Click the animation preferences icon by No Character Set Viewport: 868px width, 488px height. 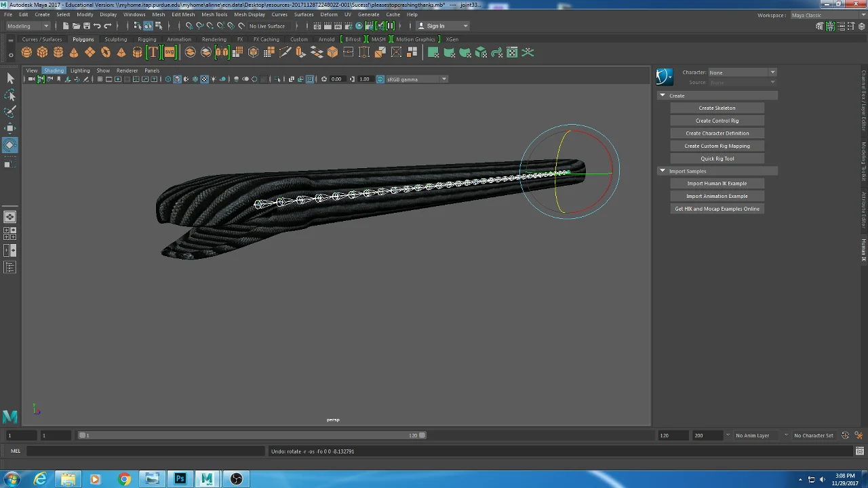tap(860, 435)
